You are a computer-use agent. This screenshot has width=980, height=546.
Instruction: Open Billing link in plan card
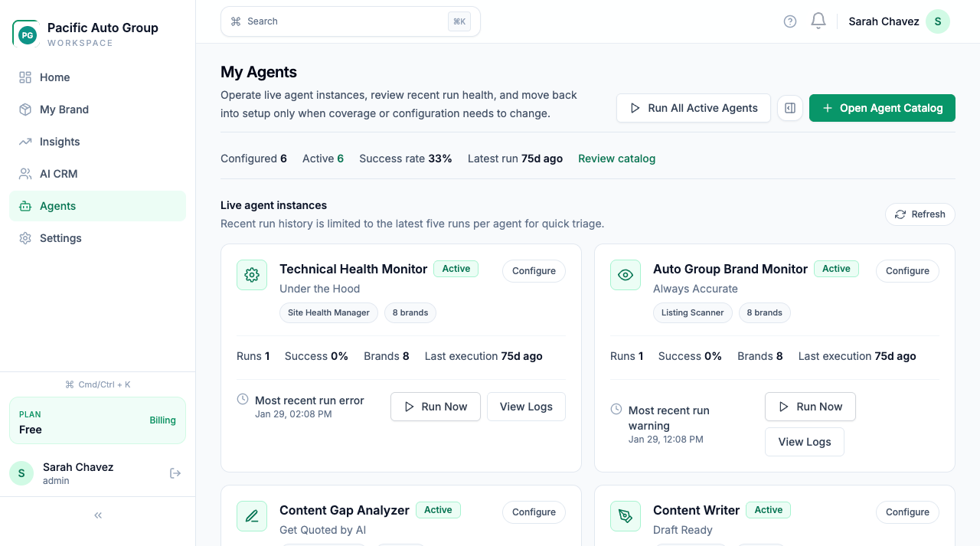(x=162, y=420)
